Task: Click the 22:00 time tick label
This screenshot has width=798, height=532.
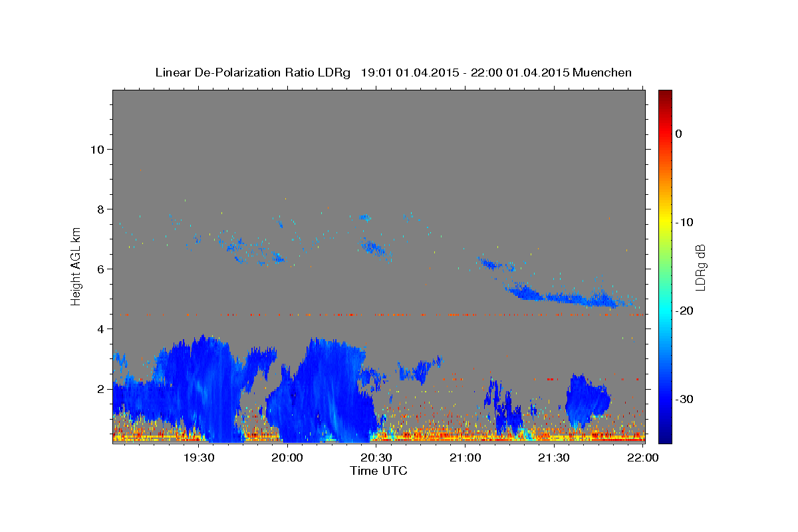Action: coord(642,458)
